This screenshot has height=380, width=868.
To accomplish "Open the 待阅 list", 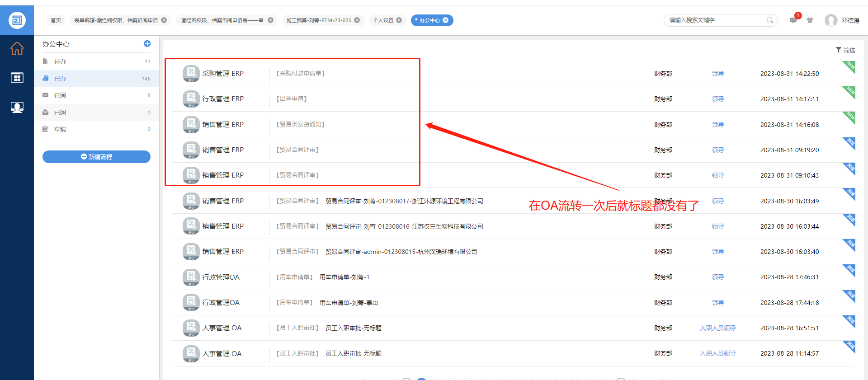I will point(97,95).
